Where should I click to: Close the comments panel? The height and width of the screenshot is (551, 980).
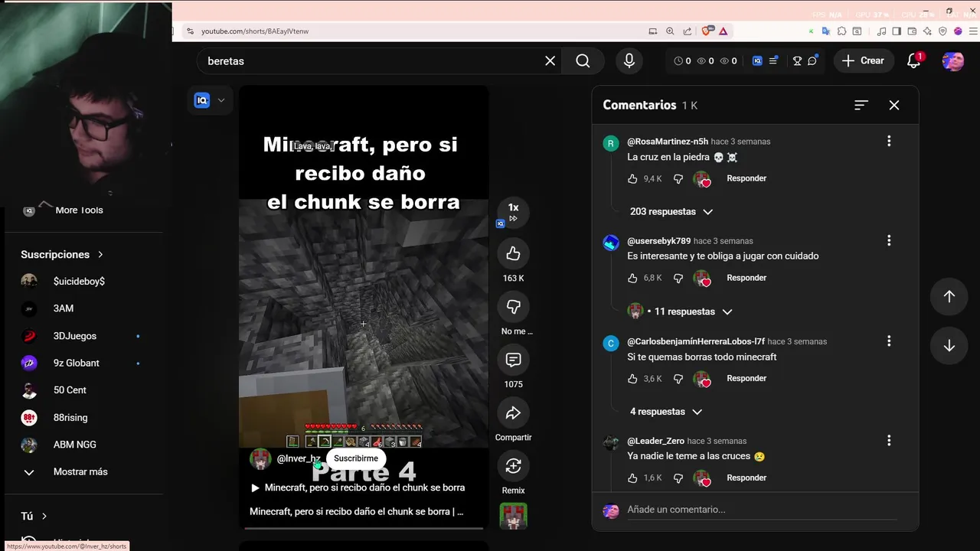point(894,105)
